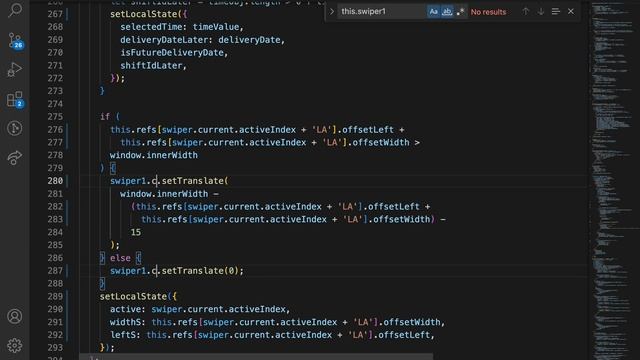Image resolution: width=640 pixels, height=360 pixels.
Task: Click 'No results' message in find widget
Action: pyautogui.click(x=488, y=12)
